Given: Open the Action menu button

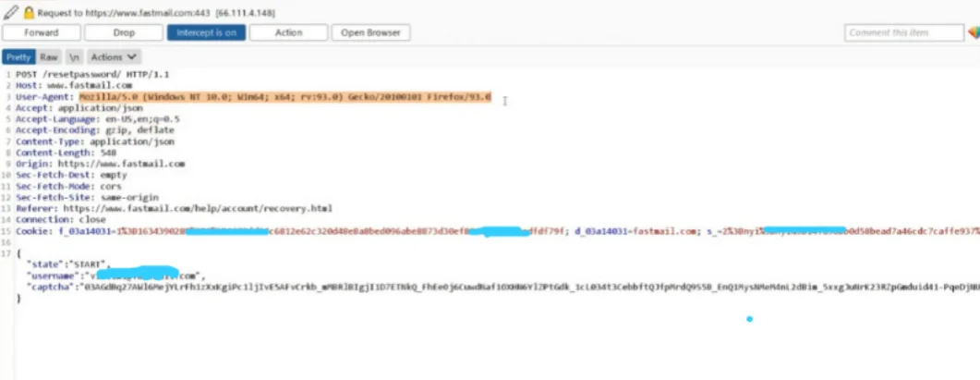Looking at the screenshot, I should point(288,32).
